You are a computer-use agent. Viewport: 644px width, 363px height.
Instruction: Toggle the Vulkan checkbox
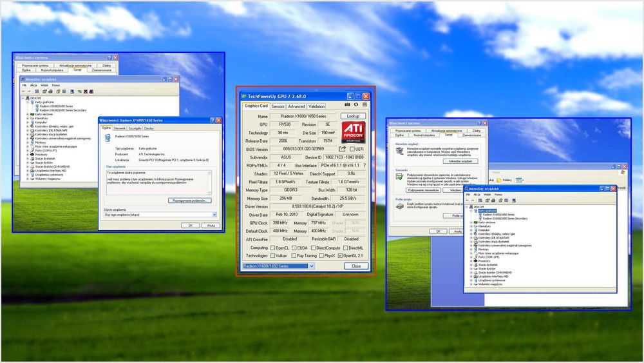tap(272, 256)
